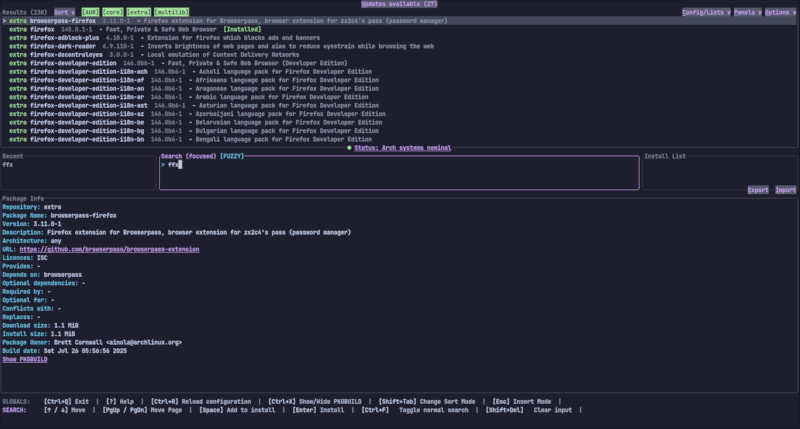Click the green status indicator dot
The height and width of the screenshot is (429, 800).
tap(349, 148)
